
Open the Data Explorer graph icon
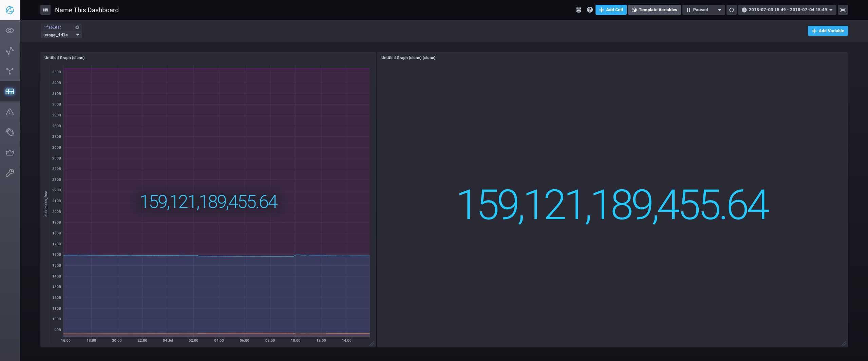(x=10, y=51)
